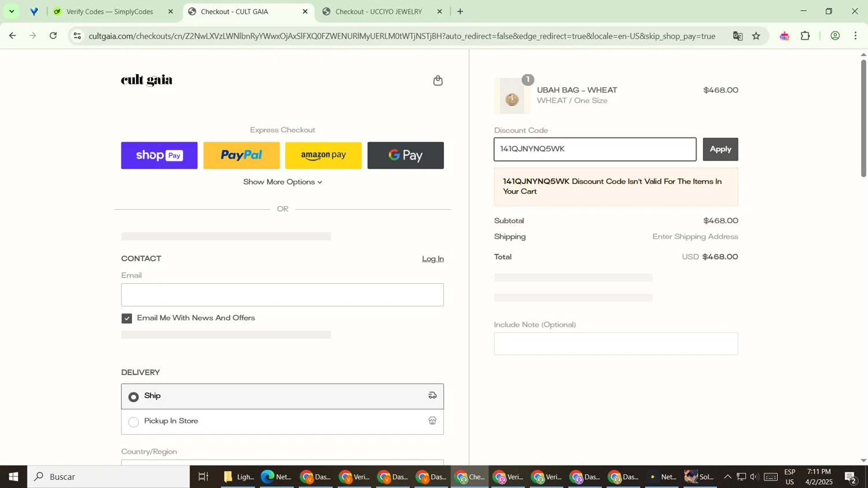
Task: Click the discount code not valid message
Action: [616, 187]
